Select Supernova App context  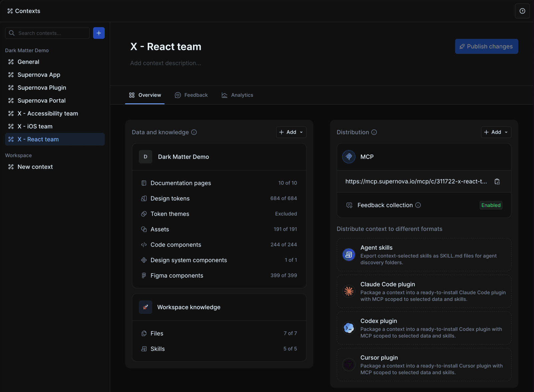55,75
